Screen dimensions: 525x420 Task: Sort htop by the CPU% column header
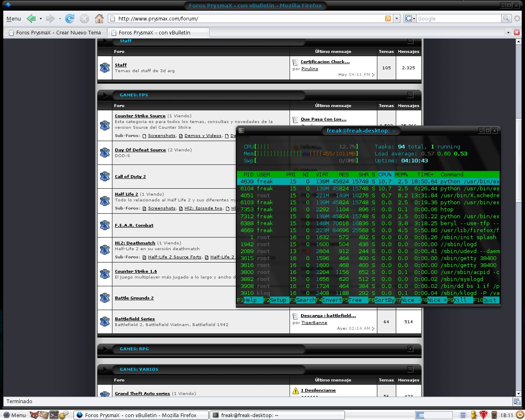pos(385,174)
